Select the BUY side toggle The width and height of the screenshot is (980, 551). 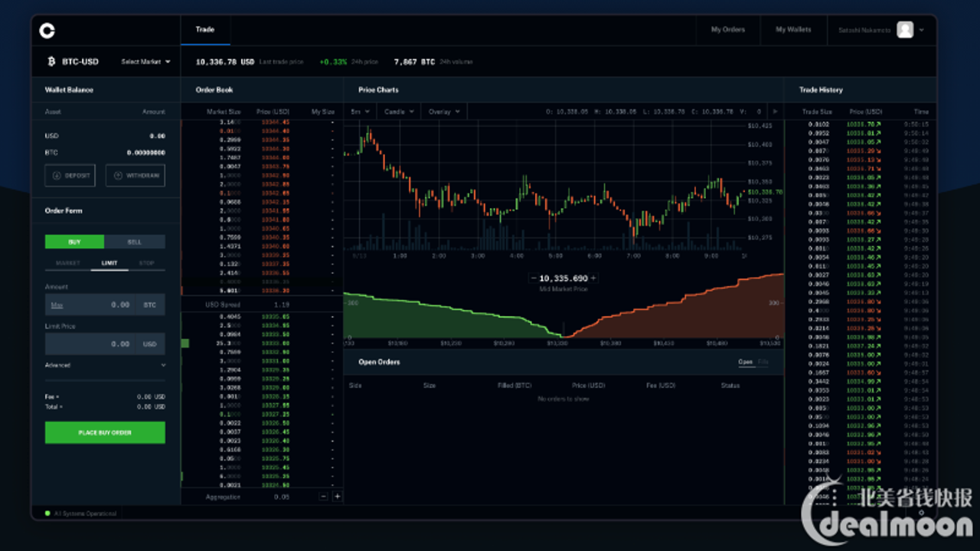74,242
